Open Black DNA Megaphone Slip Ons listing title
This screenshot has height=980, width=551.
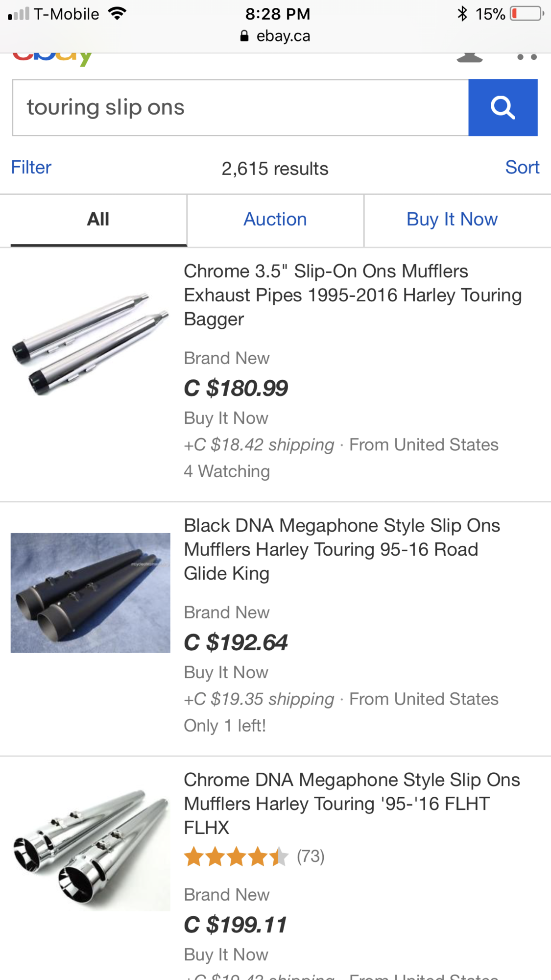pyautogui.click(x=342, y=549)
